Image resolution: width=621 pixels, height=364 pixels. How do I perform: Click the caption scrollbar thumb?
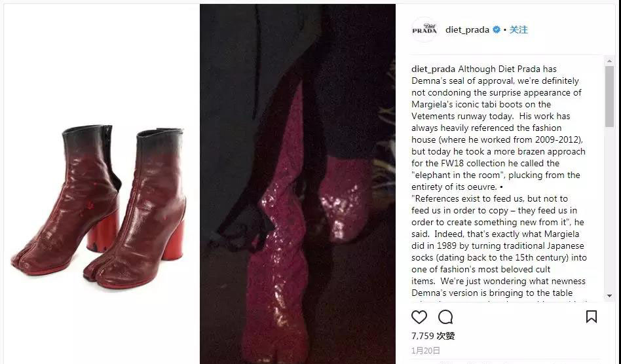[609, 96]
